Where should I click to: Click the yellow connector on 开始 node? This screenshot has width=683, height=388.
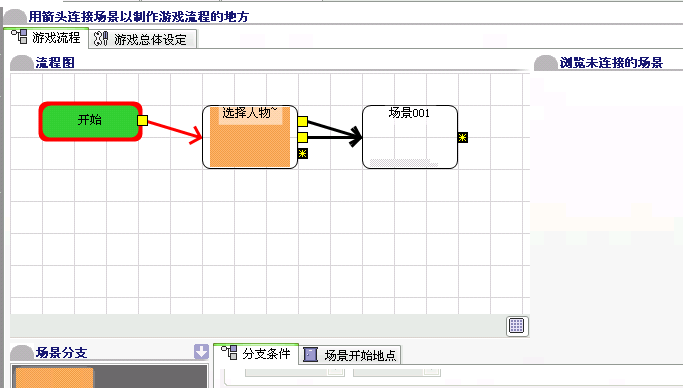click(142, 121)
